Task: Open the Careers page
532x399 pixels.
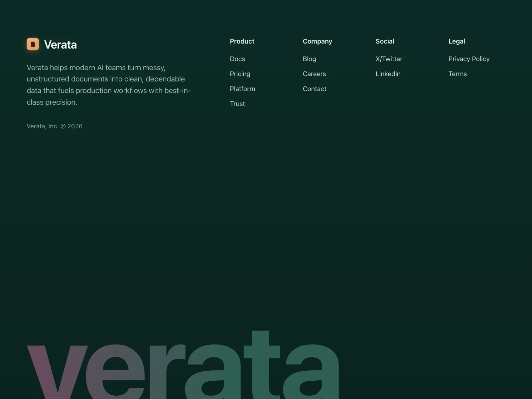Action: point(315,74)
